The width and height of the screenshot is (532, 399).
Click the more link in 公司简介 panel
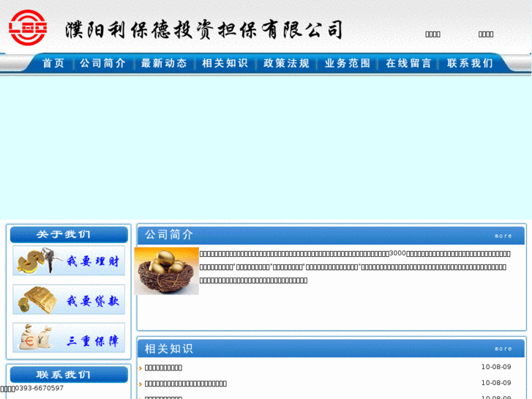click(503, 236)
